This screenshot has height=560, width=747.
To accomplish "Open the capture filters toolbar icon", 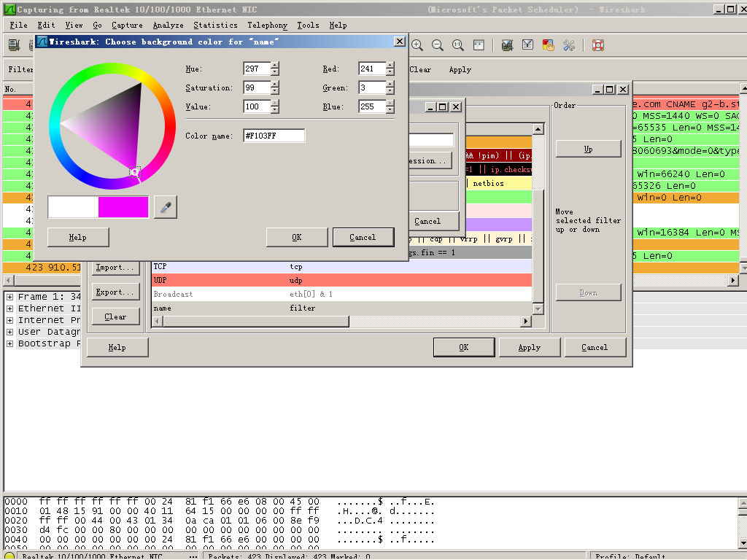I will 508,45.
